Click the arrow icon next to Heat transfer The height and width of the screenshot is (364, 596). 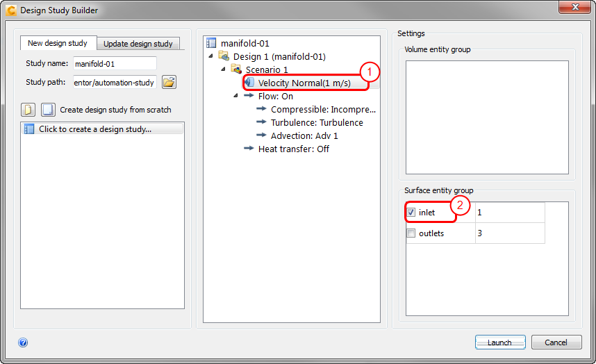point(249,148)
